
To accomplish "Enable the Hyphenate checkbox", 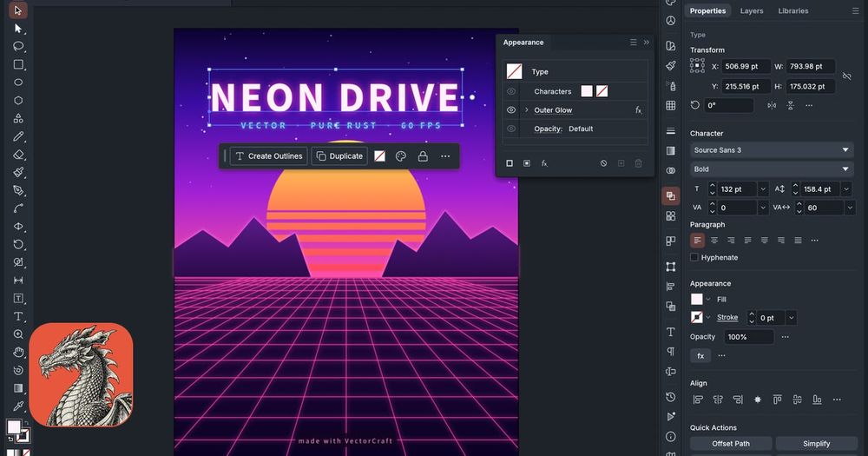I will coord(694,257).
